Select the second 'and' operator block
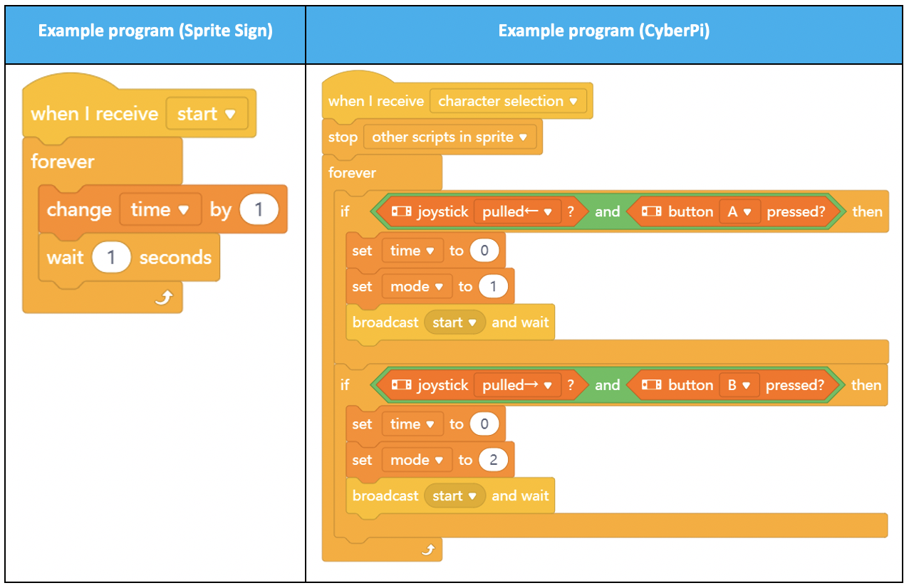The height and width of the screenshot is (588, 909). click(x=608, y=385)
